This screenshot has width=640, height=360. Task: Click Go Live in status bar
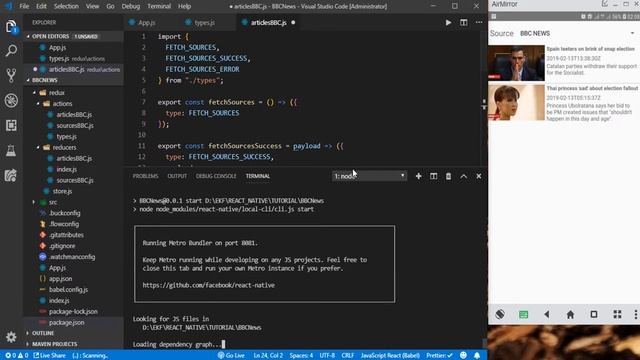point(231,356)
